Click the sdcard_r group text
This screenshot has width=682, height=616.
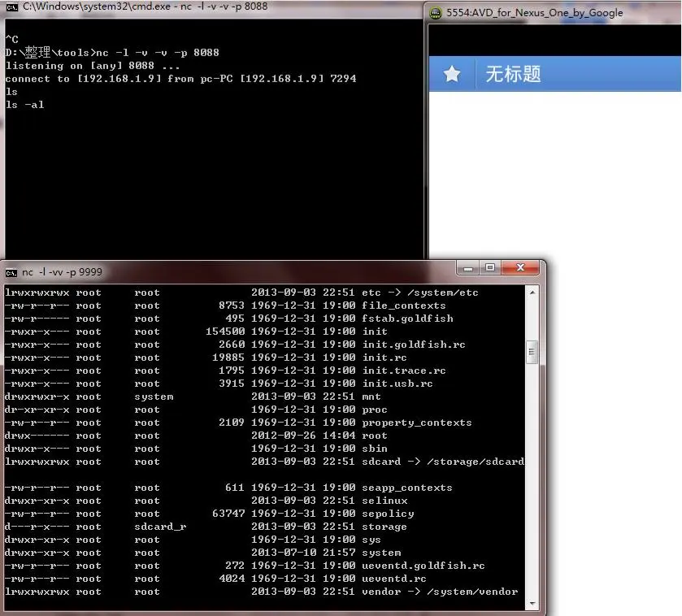(160, 527)
